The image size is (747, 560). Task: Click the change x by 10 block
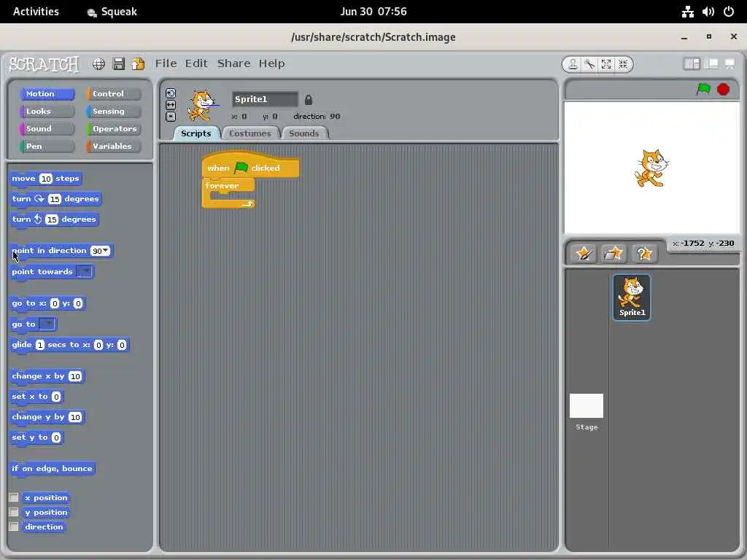pyautogui.click(x=47, y=376)
